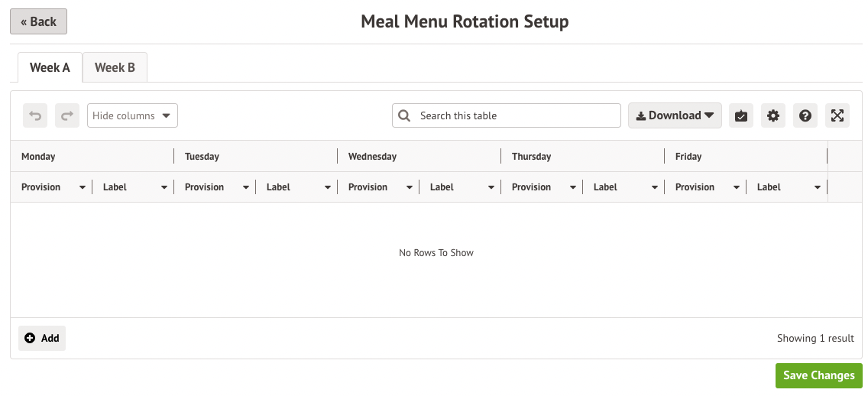Open Monday Provision column menu arrow
This screenshot has height=396, width=868.
[x=83, y=187]
